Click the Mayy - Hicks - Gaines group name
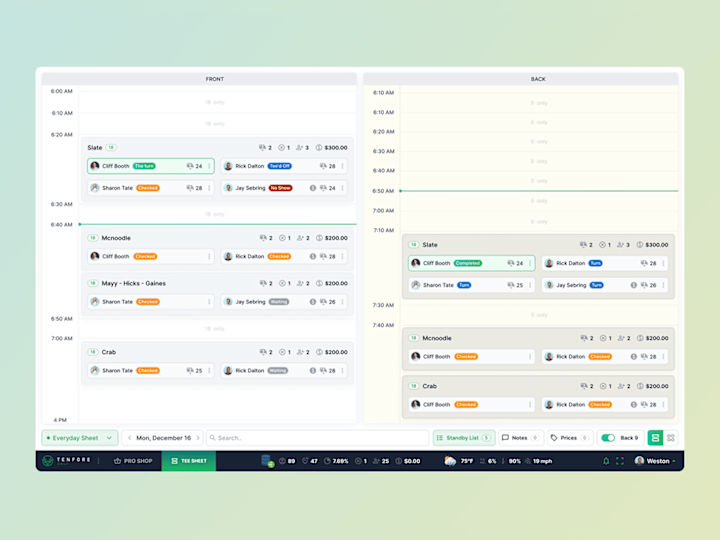This screenshot has height=540, width=720. (133, 283)
